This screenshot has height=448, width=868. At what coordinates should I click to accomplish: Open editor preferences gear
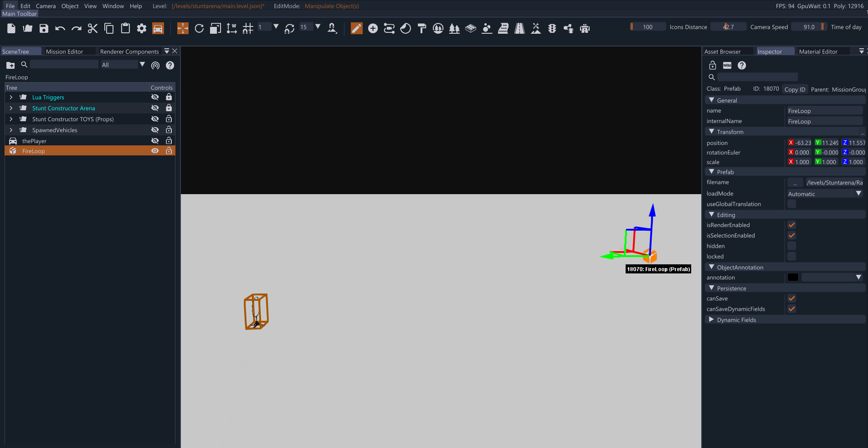[x=142, y=28]
